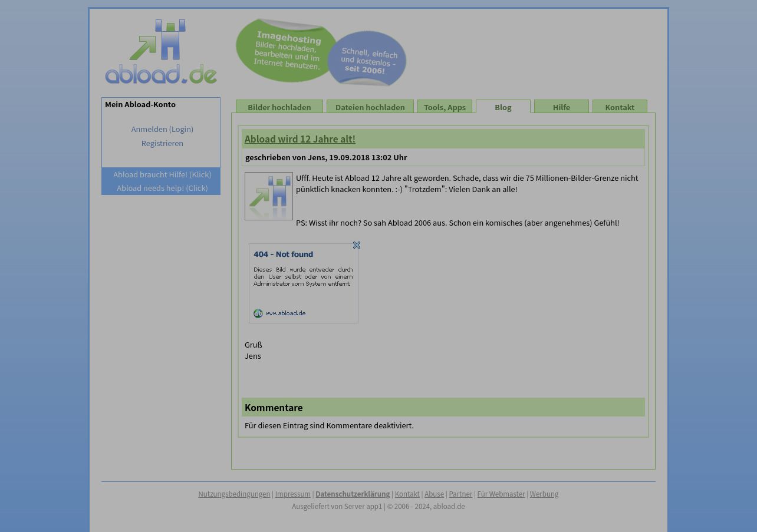757x532 pixels.
Task: Click the blue 'seit 2006' sticker badge
Action: 368,59
